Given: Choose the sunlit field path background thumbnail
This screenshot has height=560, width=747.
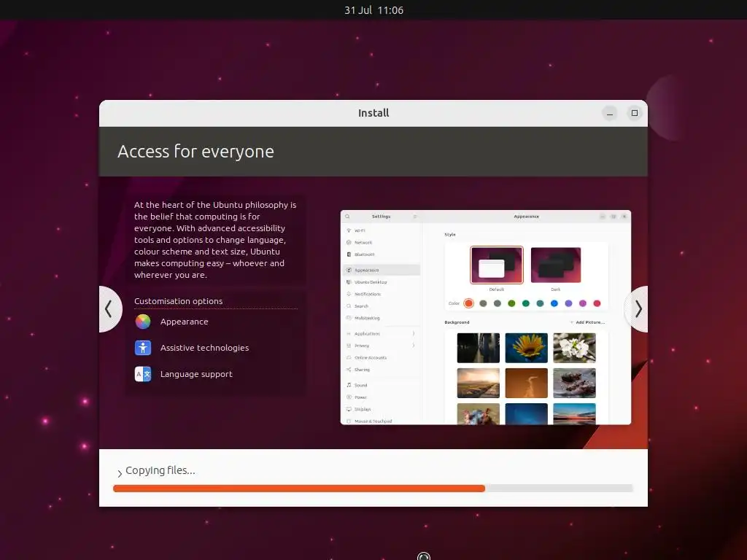Looking at the screenshot, I should tap(479, 383).
